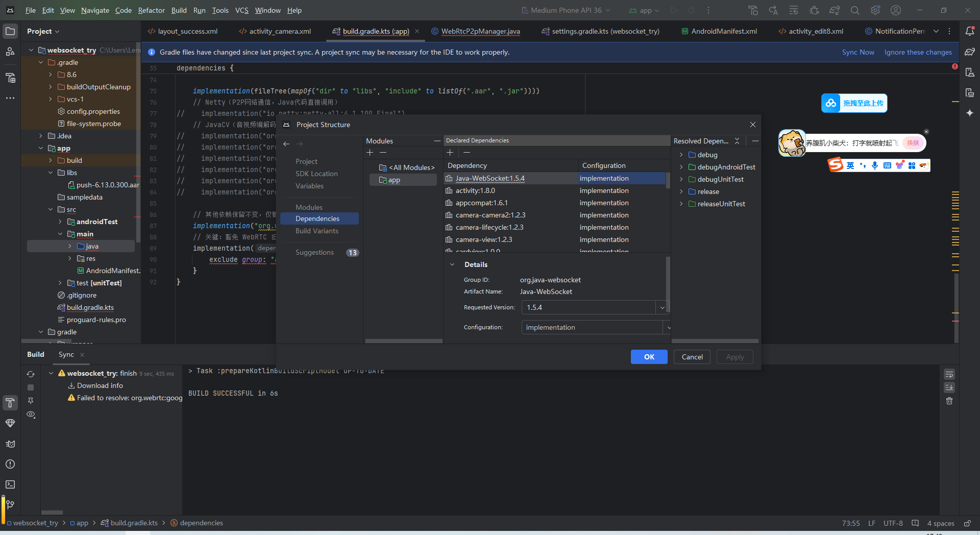Open the Build hammer tool window icon

coord(10,403)
